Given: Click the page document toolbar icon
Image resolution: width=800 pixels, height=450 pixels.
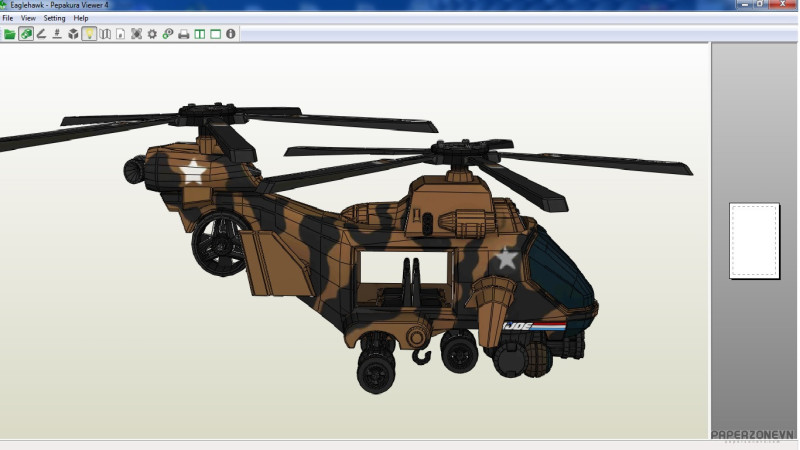Looking at the screenshot, I should click(120, 34).
